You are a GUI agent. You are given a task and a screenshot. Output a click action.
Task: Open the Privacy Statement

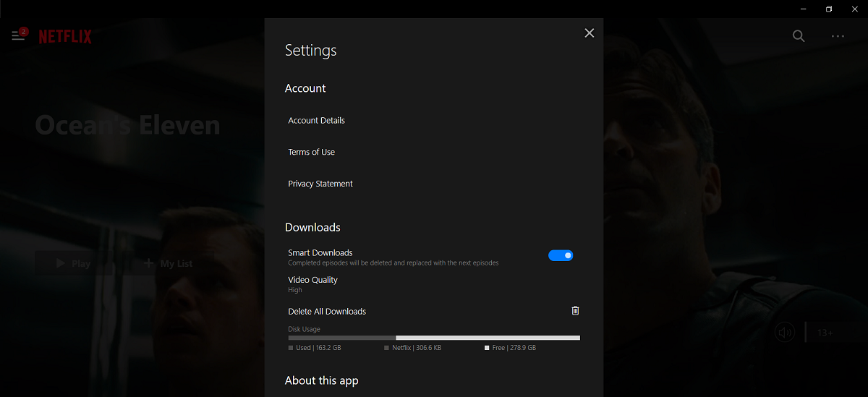point(320,184)
